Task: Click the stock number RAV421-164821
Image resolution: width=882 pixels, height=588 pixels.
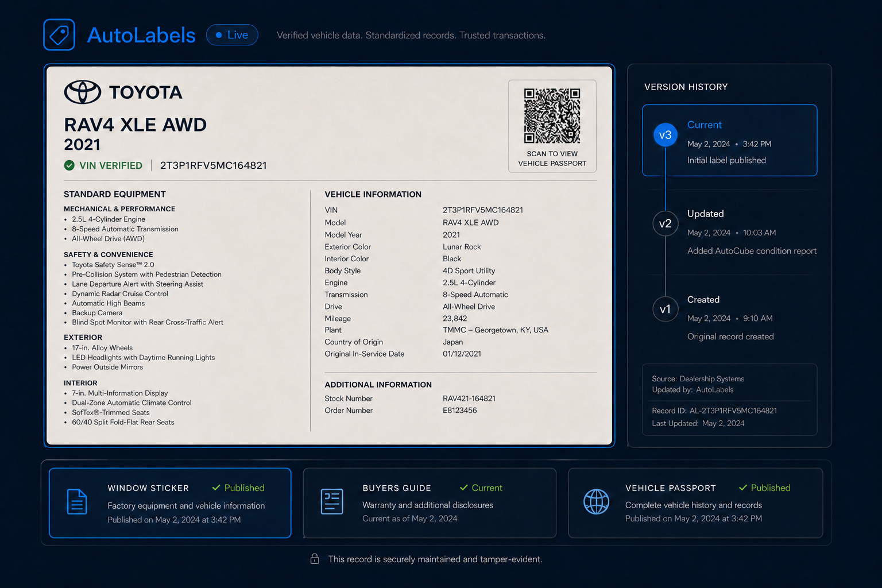Action: 469,399
